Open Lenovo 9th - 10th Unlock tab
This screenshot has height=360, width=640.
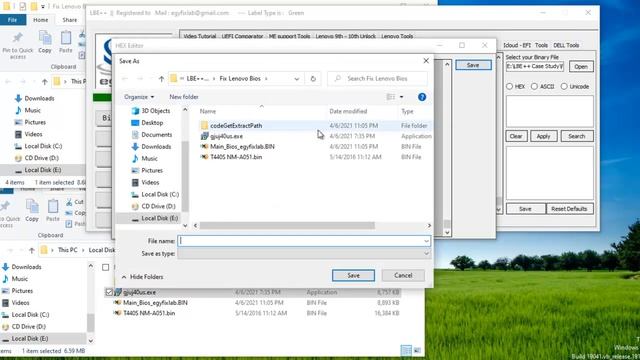345,36
